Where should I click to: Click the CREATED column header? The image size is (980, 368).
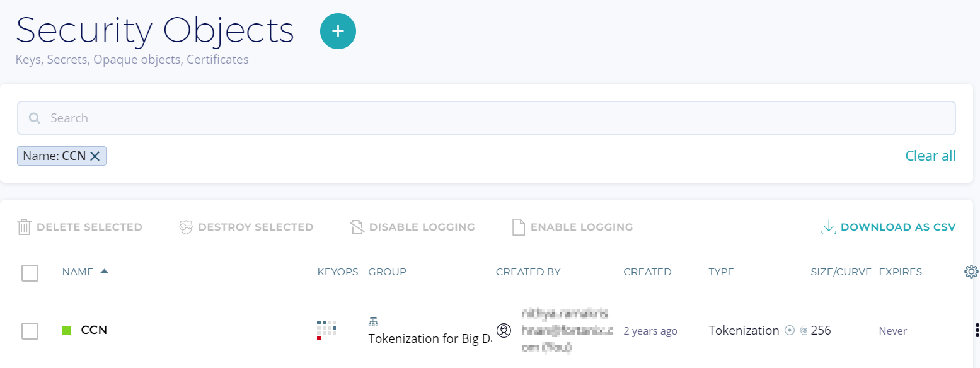pos(647,272)
